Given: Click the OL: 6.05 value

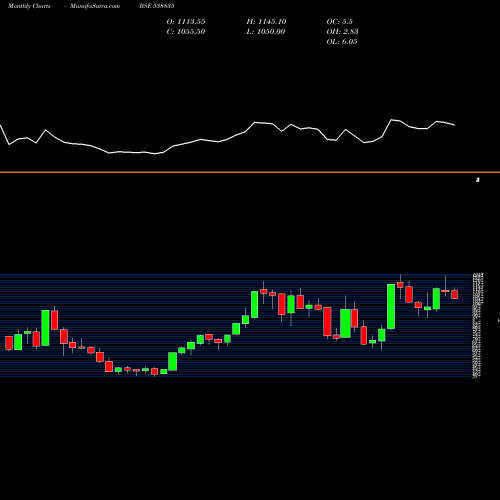Looking at the screenshot, I should click(342, 42).
